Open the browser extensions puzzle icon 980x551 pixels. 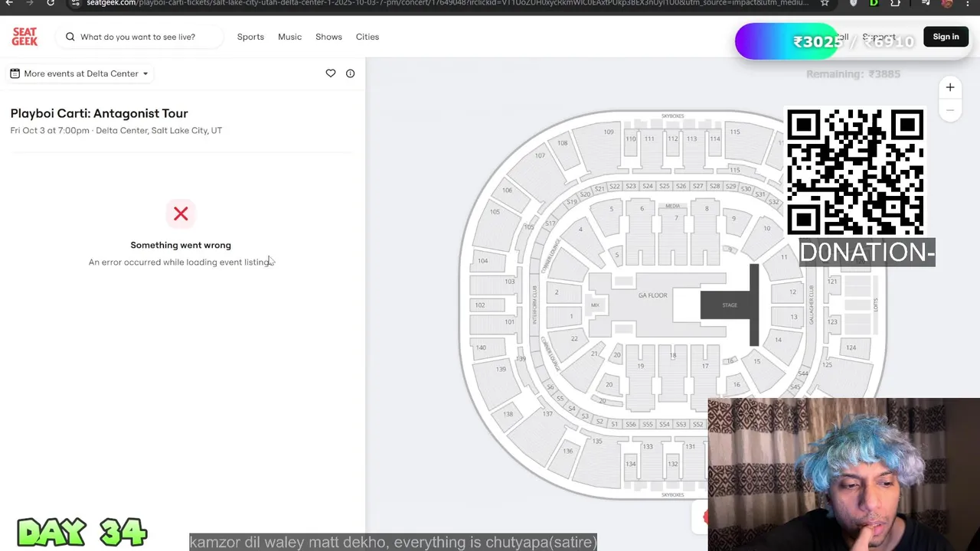pos(896,3)
